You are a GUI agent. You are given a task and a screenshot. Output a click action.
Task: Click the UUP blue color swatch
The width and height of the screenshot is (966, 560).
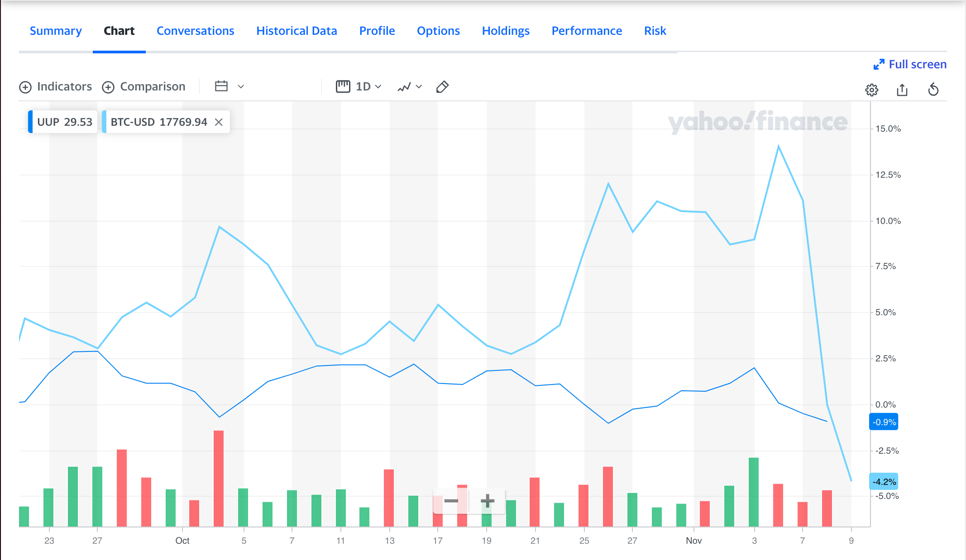point(30,122)
